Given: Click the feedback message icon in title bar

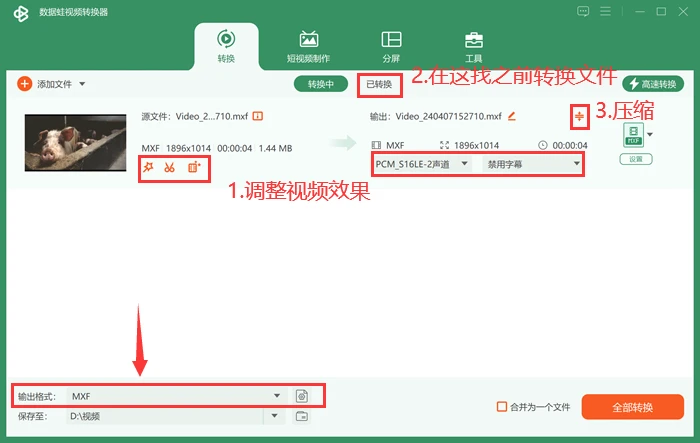Looking at the screenshot, I should pyautogui.click(x=583, y=11).
